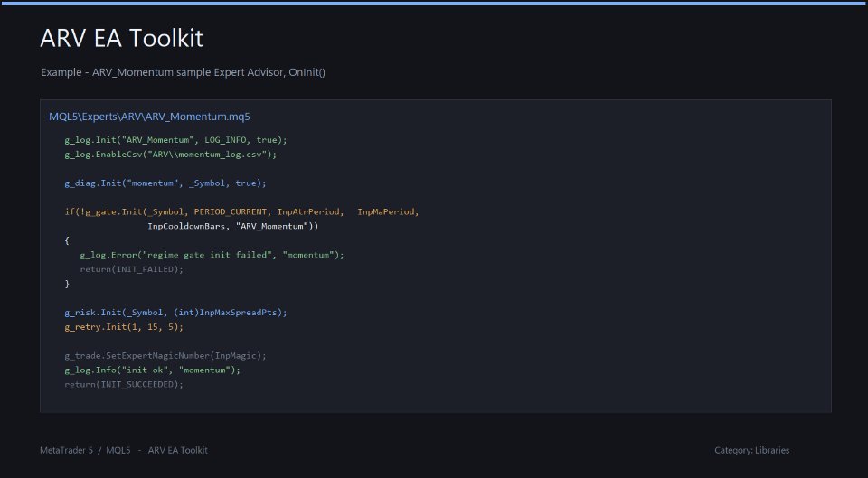
Task: Click the g_risk.Init(_Symbol, (int)InpMaxSpreadPts) line
Action: (176, 313)
